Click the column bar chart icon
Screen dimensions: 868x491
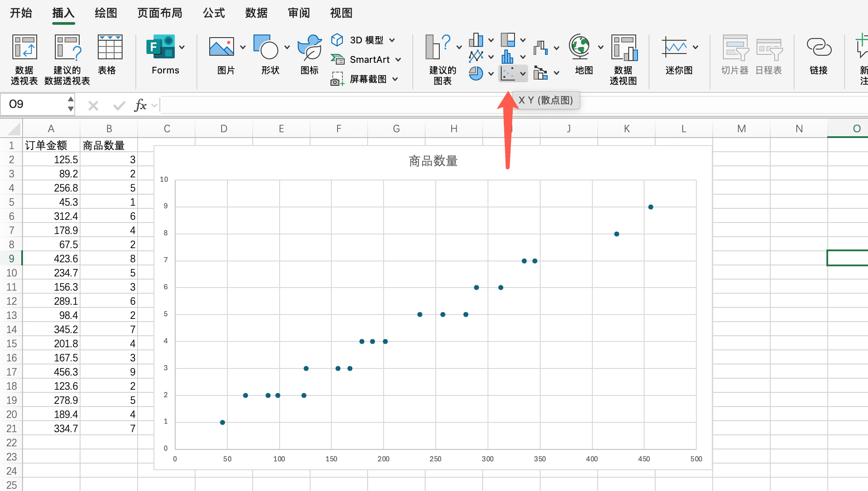(x=476, y=40)
